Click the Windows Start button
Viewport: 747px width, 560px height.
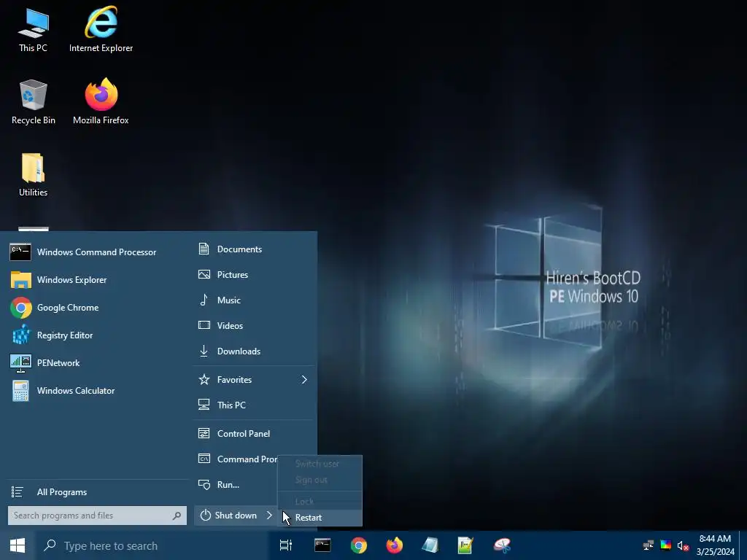[x=18, y=545]
